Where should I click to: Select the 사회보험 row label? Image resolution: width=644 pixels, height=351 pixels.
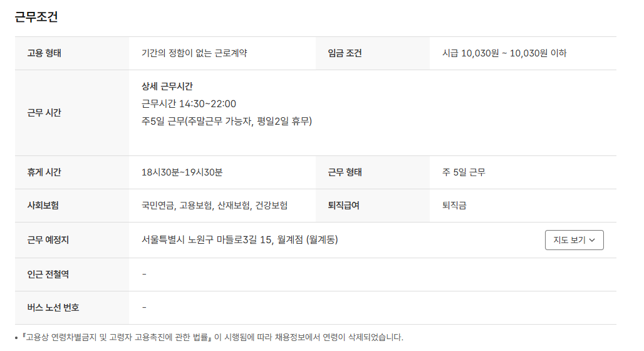coord(44,206)
